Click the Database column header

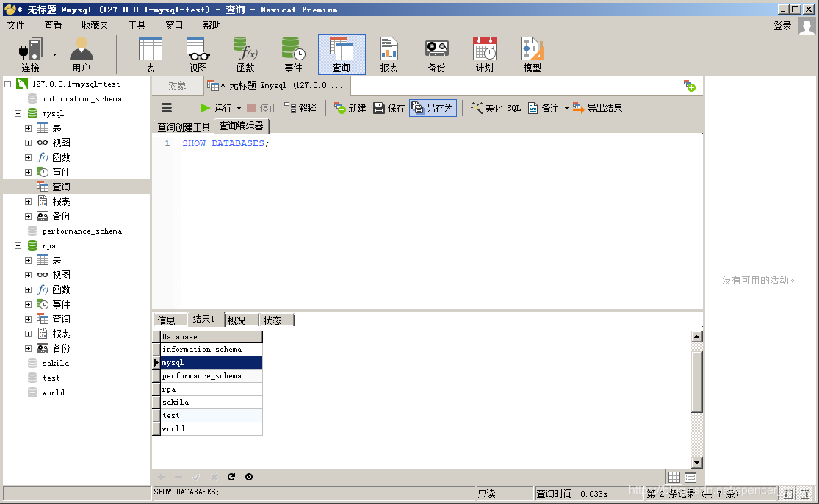[211, 336]
